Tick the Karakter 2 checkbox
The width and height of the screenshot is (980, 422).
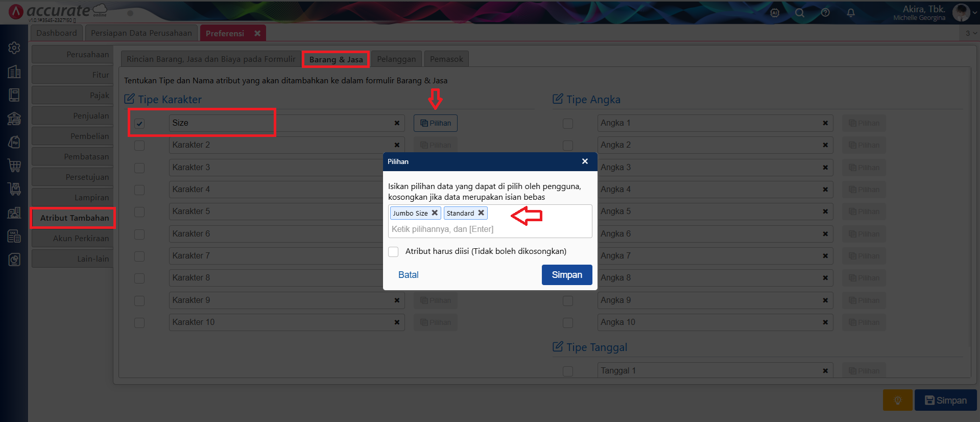pyautogui.click(x=139, y=146)
